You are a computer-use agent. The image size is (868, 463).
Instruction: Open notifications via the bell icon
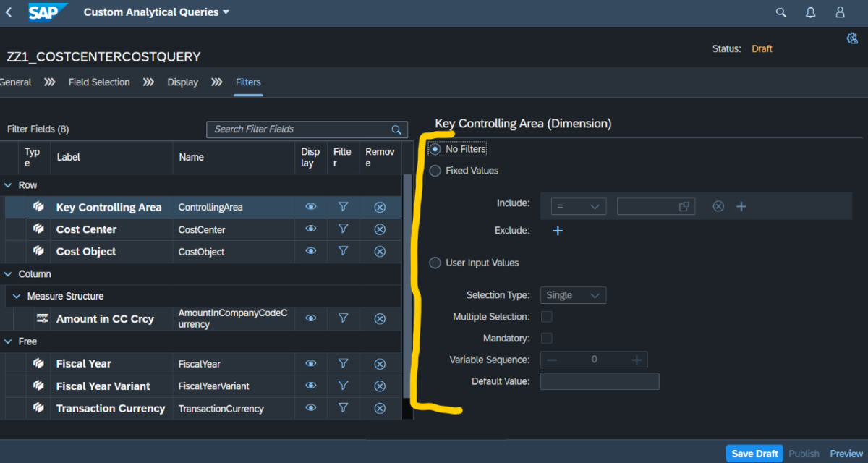click(x=809, y=12)
